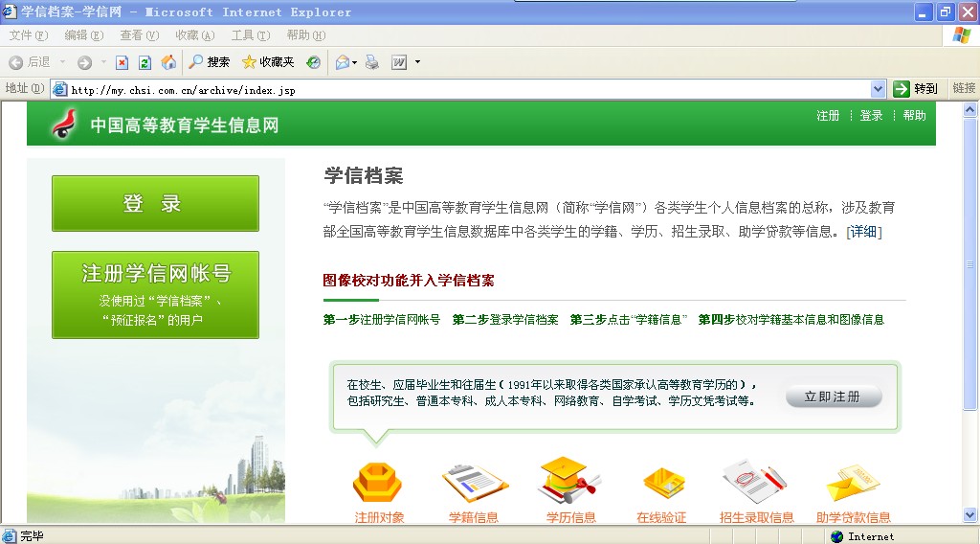Click the vertical scrollbar thumb
This screenshot has height=544, width=980.
click(970, 264)
